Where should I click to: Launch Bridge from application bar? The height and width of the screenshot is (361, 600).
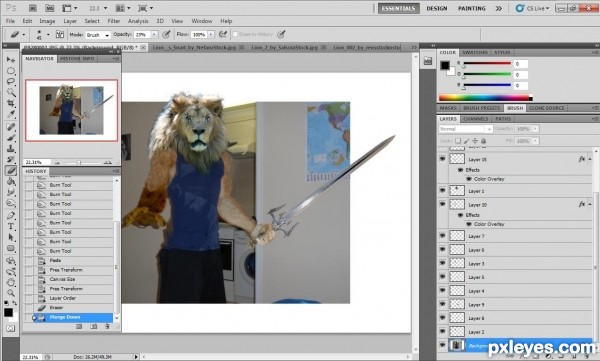33,8
